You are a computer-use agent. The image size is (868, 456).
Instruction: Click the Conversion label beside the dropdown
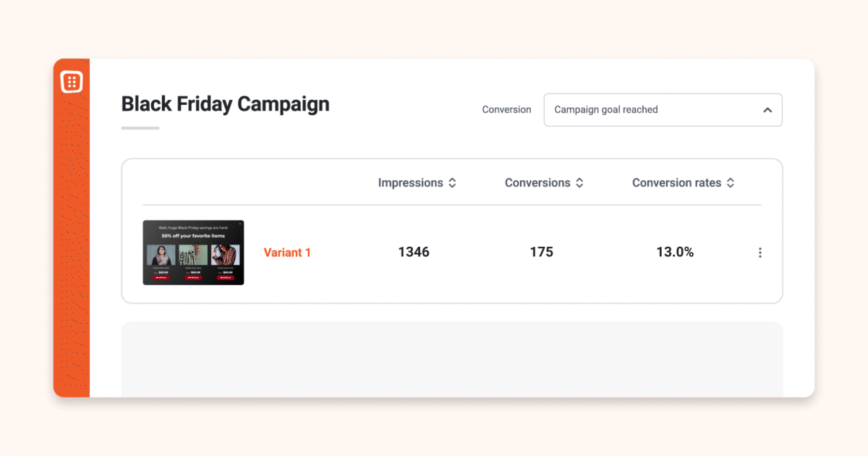tap(506, 110)
